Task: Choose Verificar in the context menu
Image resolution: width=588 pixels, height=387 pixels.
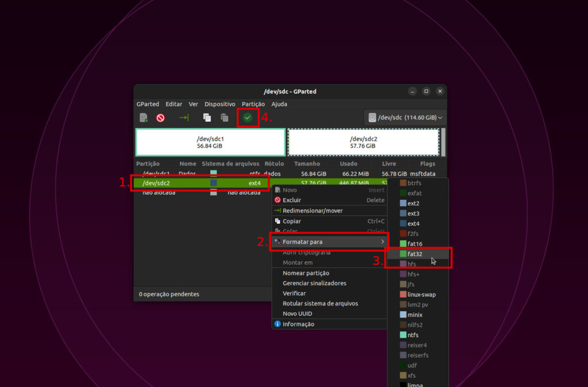Action: coord(330,293)
